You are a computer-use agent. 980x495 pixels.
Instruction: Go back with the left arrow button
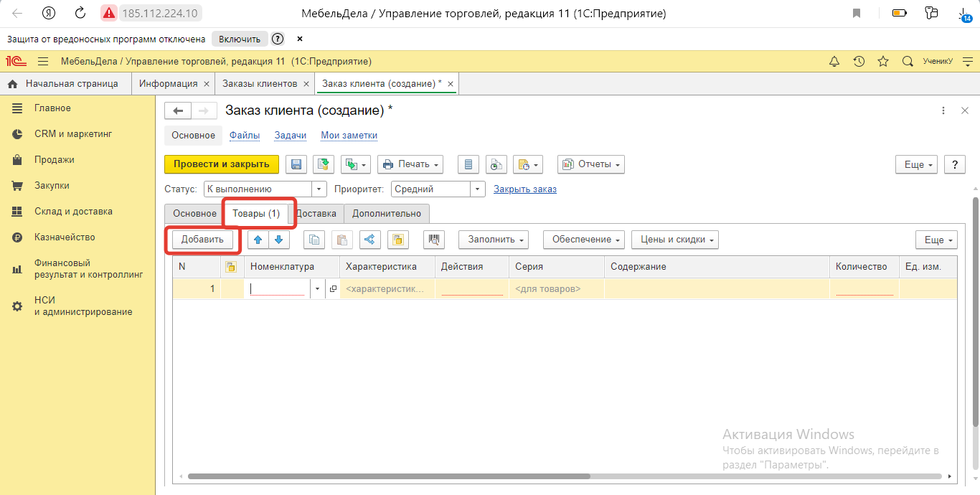[x=178, y=110]
